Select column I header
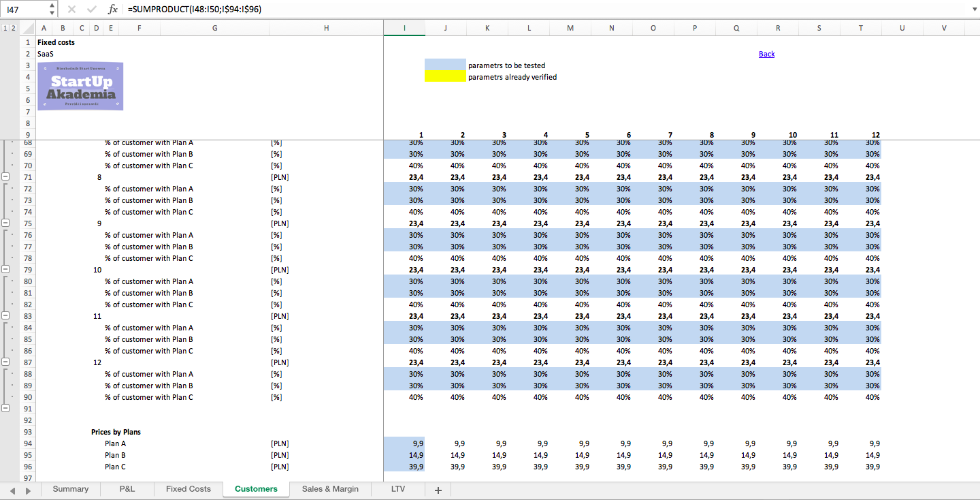This screenshot has width=980, height=500. pyautogui.click(x=404, y=28)
